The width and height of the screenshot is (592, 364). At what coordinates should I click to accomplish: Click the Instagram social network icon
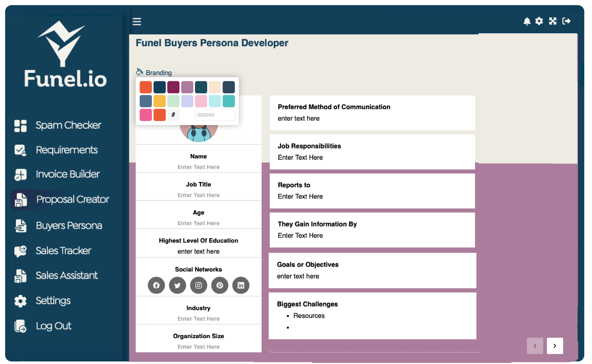click(x=199, y=285)
